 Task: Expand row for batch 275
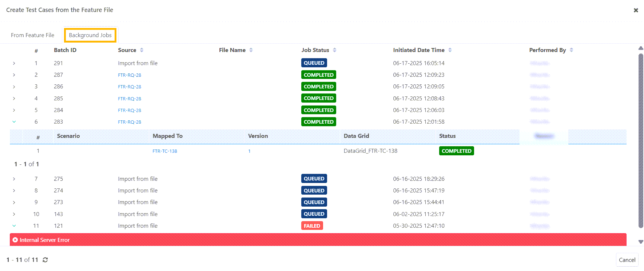tap(14, 179)
